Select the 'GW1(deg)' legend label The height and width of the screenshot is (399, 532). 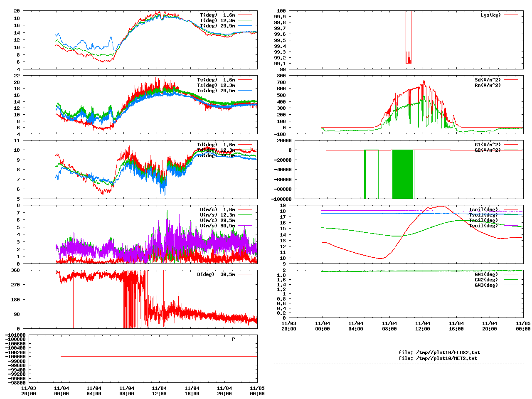[486, 274]
